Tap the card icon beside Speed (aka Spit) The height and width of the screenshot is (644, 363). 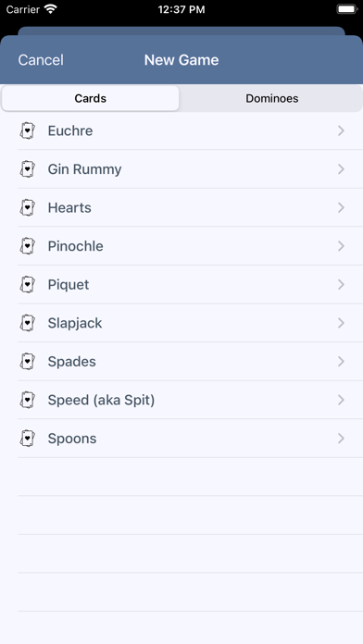(x=27, y=400)
